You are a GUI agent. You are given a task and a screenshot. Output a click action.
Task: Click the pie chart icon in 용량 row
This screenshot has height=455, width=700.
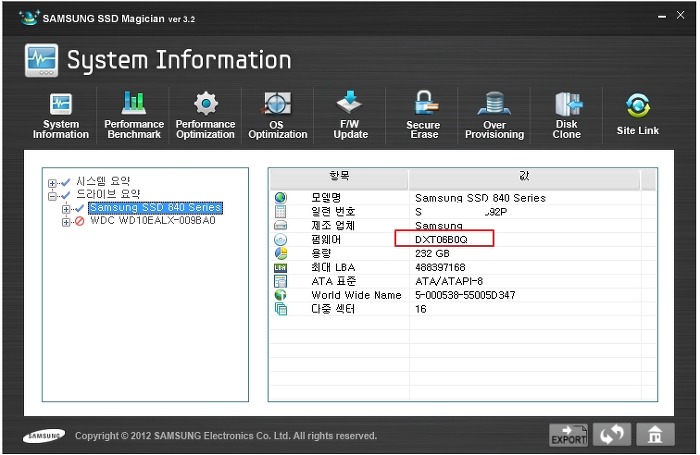[280, 254]
